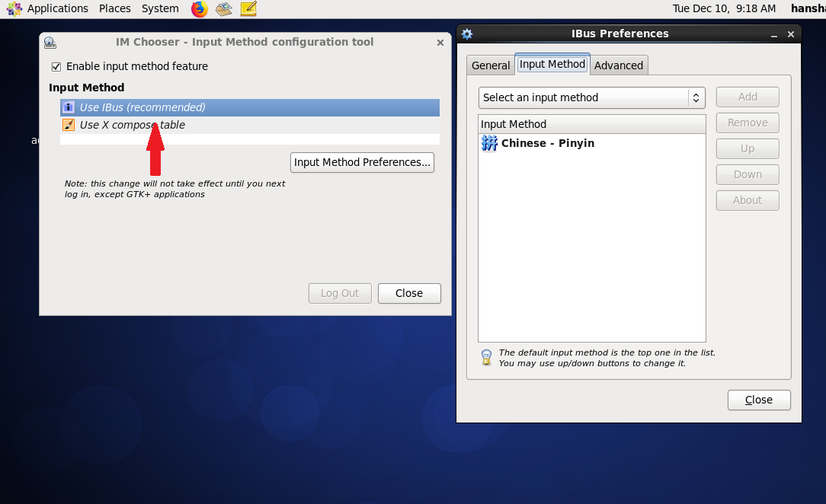Click the IM Chooser window title icon
This screenshot has width=826, height=504.
coord(50,43)
